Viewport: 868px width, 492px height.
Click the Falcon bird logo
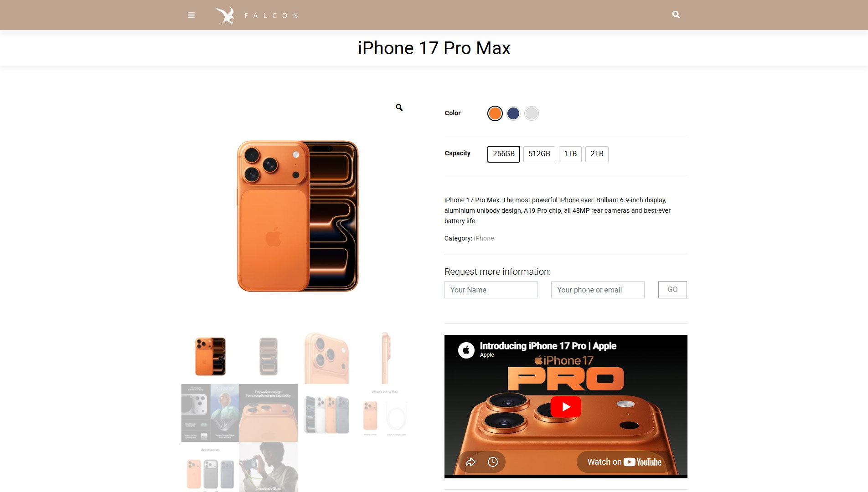click(x=225, y=15)
